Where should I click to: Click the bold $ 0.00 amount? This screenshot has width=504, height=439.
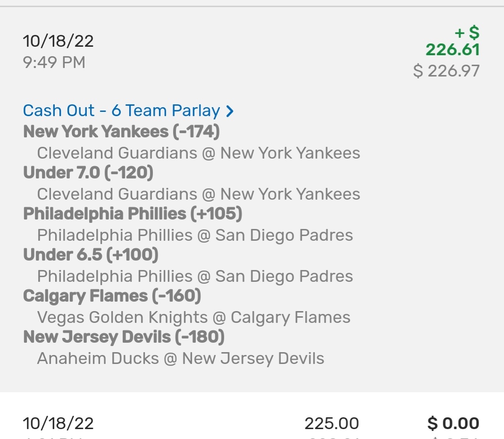453,423
